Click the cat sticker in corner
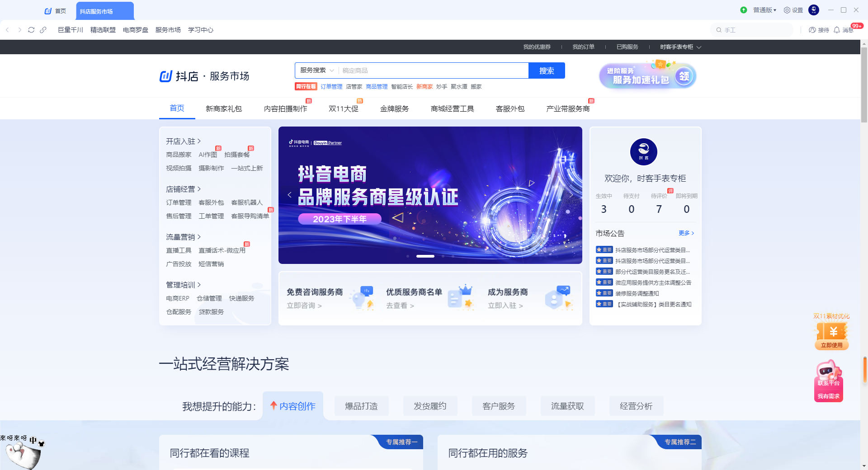Viewport: 868px width, 470px height. click(24, 453)
